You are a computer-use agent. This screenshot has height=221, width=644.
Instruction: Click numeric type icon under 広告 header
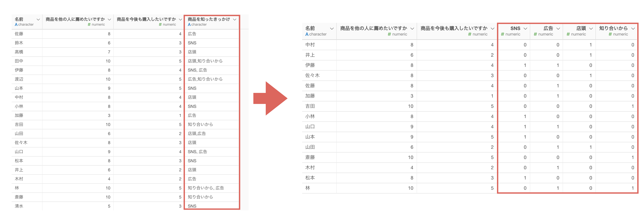point(535,34)
